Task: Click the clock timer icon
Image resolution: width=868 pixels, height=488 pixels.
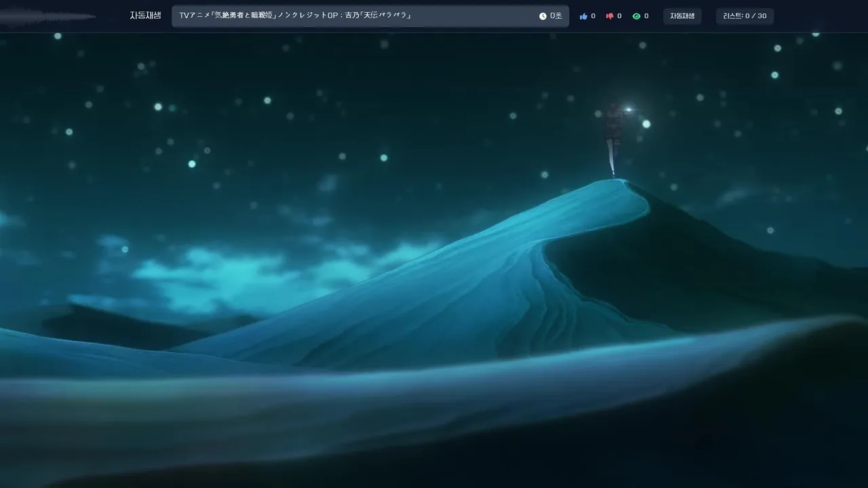Action: point(542,16)
